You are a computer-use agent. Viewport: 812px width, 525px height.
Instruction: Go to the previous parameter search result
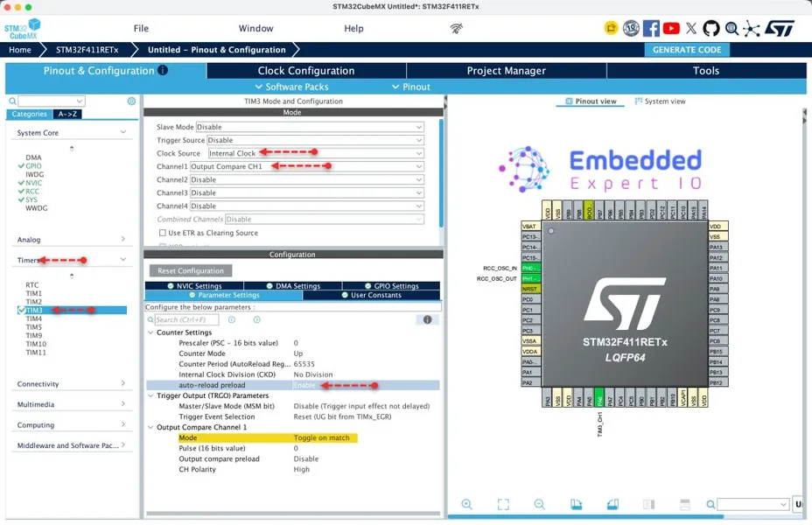232,319
